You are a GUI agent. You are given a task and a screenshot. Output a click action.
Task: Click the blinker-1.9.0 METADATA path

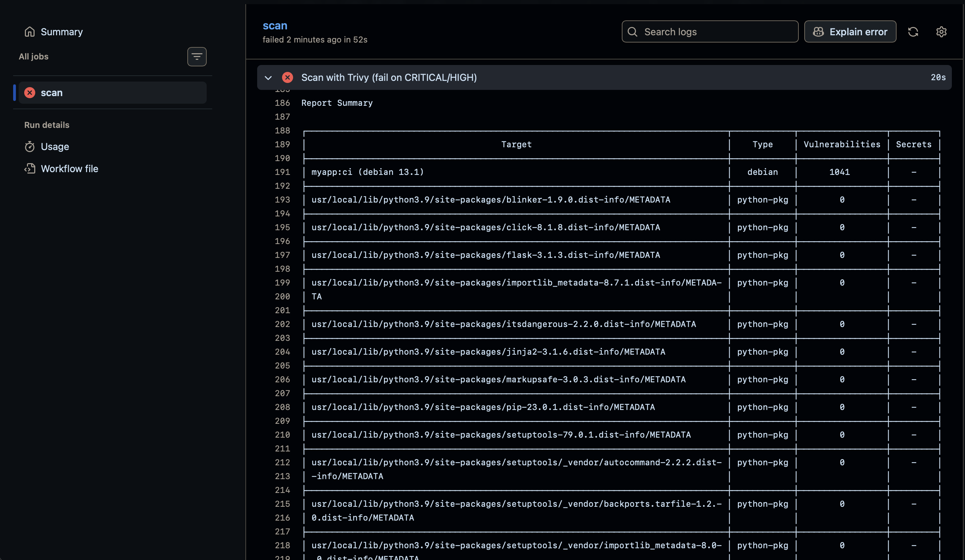pyautogui.click(x=491, y=200)
